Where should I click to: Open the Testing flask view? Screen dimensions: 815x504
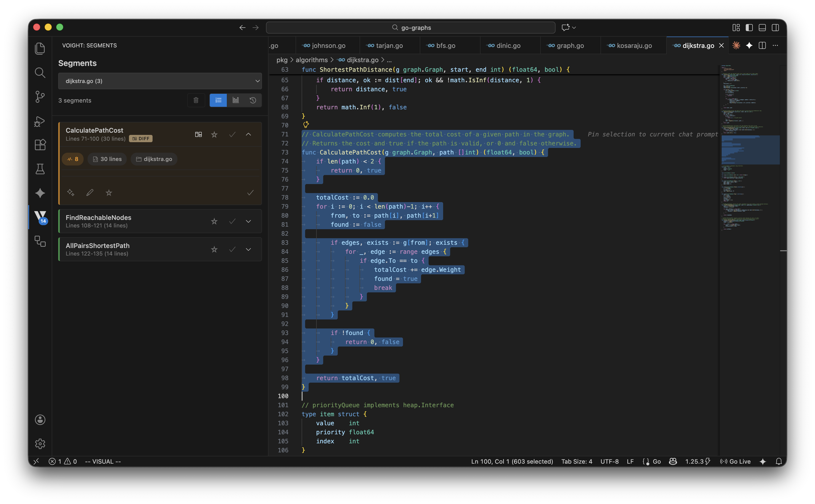tap(40, 169)
